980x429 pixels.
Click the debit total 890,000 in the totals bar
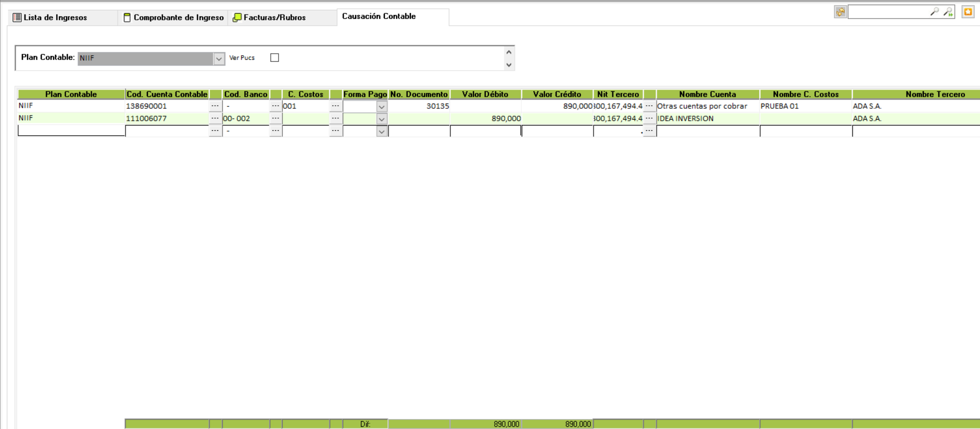[x=506, y=424]
